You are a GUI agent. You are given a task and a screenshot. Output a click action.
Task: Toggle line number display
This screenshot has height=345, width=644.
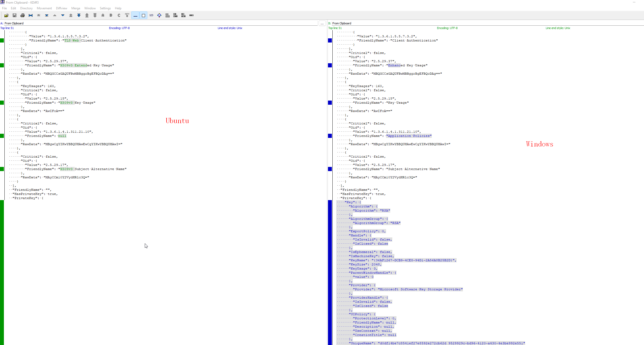pyautogui.click(x=151, y=15)
